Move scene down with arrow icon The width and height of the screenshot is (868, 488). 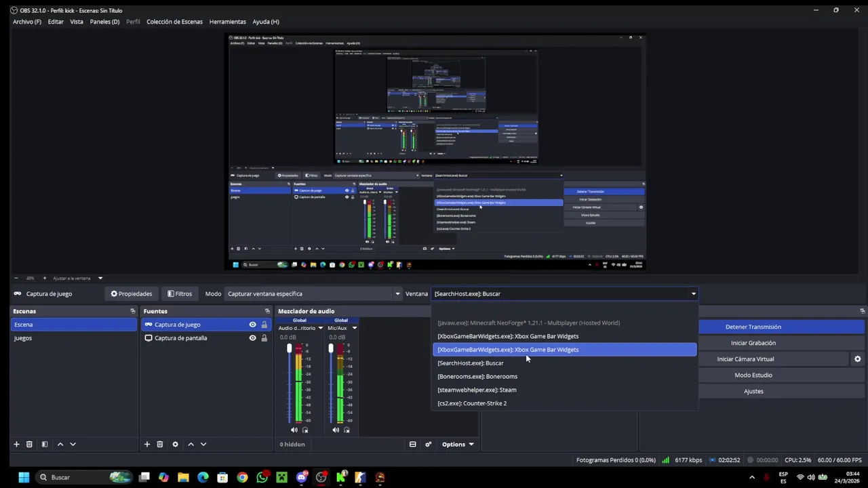73,444
